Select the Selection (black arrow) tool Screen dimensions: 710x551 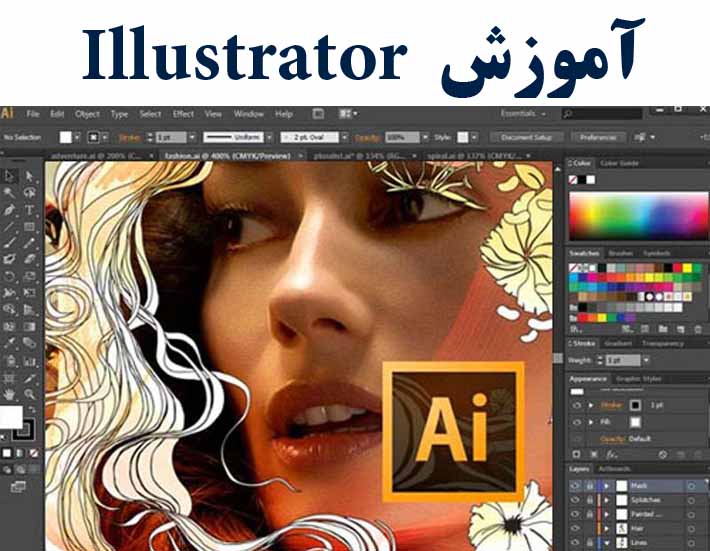[x=10, y=176]
